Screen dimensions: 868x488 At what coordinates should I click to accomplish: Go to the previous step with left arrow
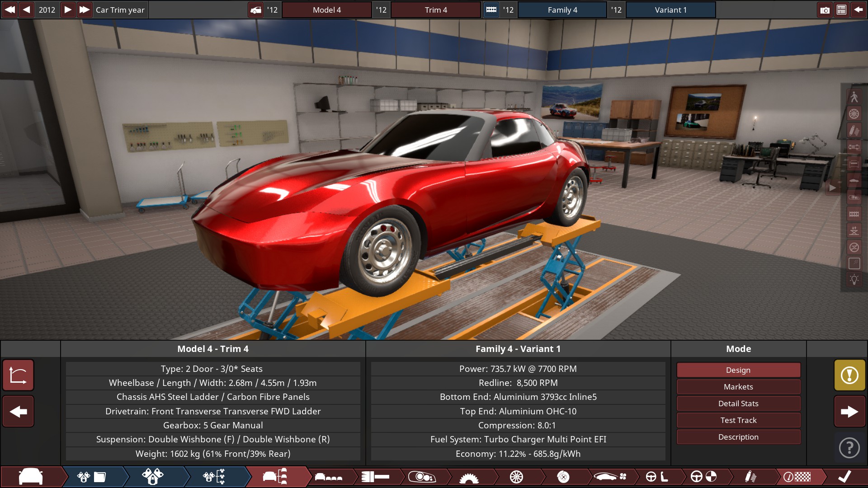pyautogui.click(x=18, y=412)
